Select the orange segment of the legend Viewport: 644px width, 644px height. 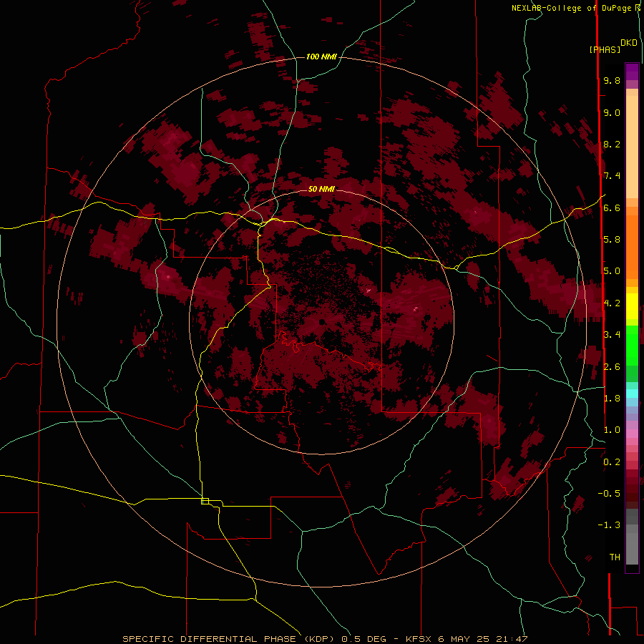[632, 247]
